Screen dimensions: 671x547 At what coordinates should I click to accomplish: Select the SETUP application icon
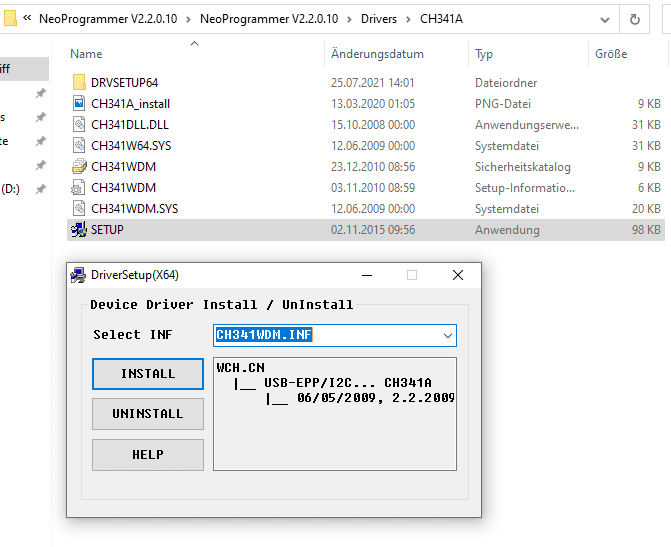pyautogui.click(x=79, y=230)
